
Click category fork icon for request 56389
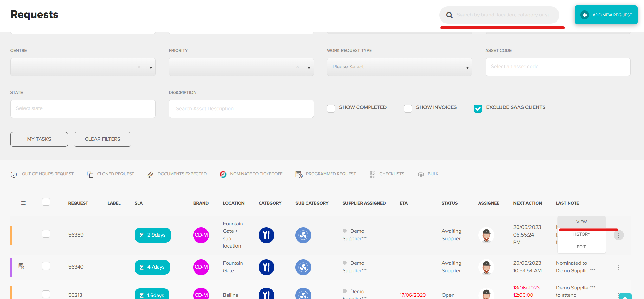tap(266, 235)
